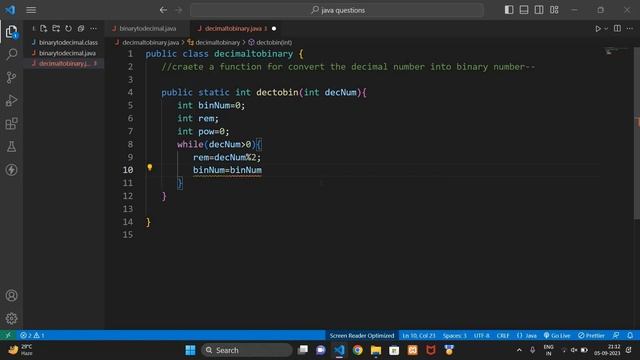640x360 pixels.
Task: Open Task View on the taskbar
Action: coord(302,350)
